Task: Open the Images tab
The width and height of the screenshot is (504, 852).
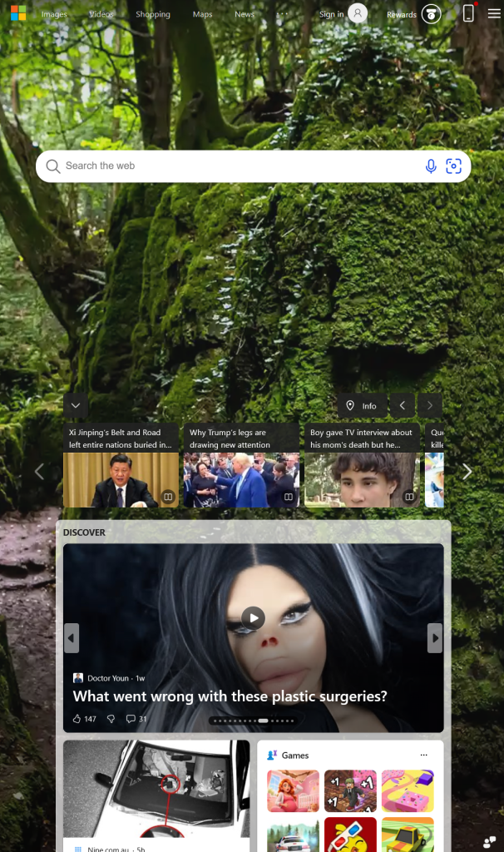Action: pos(54,14)
